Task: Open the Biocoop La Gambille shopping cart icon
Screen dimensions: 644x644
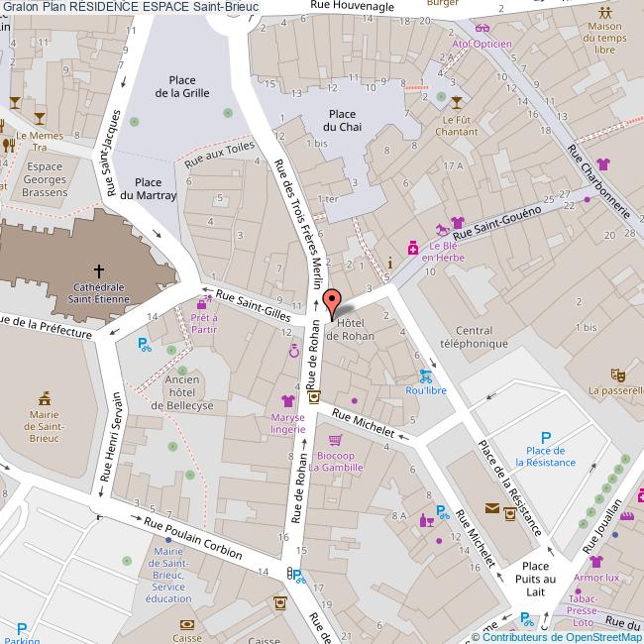Action: (335, 440)
